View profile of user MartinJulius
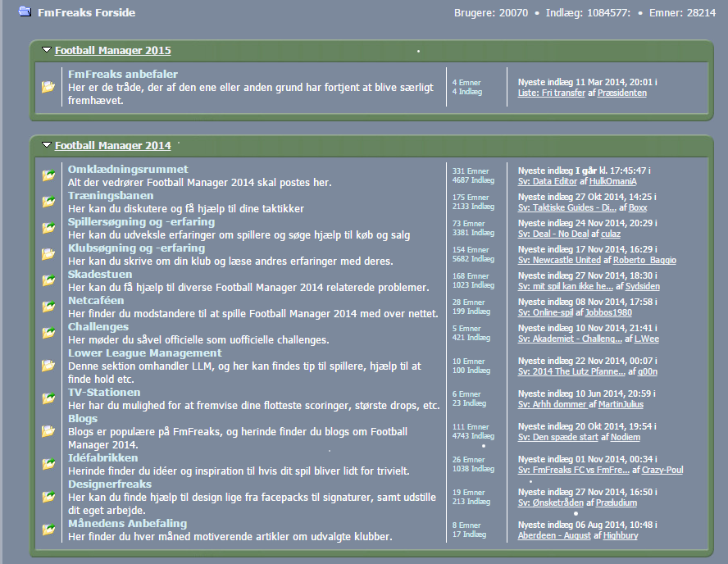Screen dimensions: 728x564 [621, 404]
